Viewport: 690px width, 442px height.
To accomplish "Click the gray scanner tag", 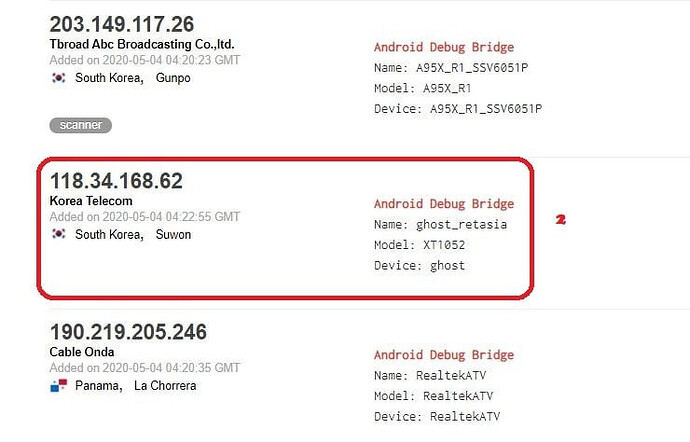I will [81, 125].
